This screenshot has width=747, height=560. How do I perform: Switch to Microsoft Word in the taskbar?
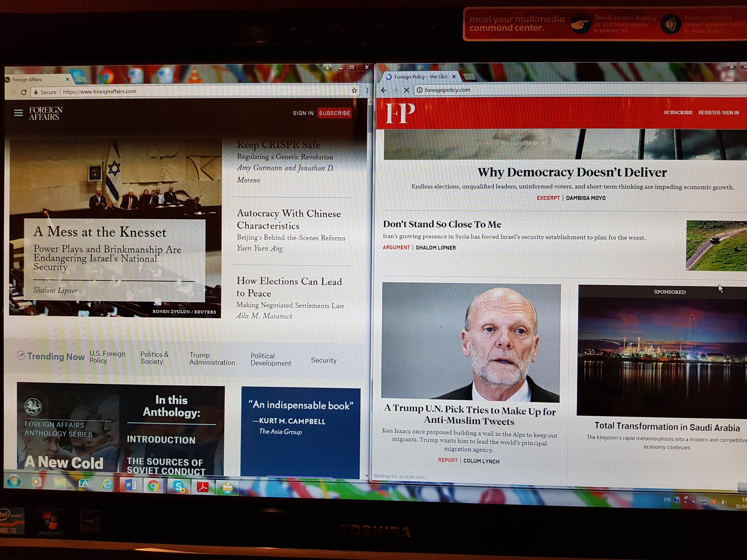(x=131, y=485)
